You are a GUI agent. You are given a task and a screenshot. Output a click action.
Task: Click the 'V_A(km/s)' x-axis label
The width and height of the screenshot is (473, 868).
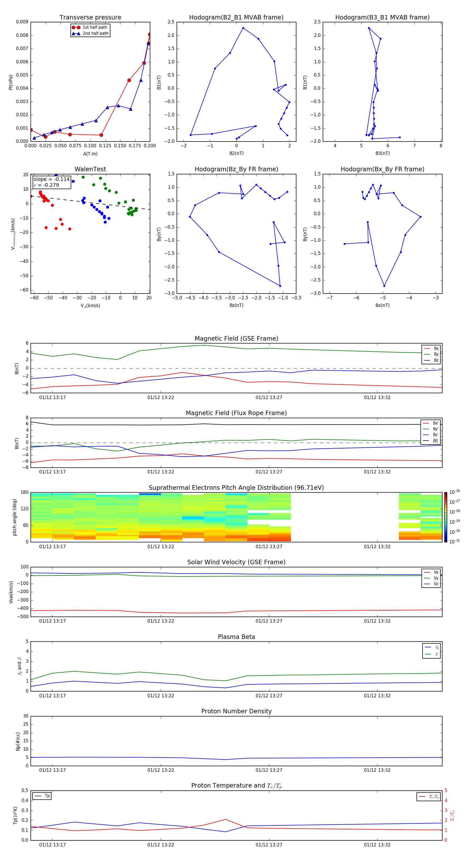(x=90, y=306)
